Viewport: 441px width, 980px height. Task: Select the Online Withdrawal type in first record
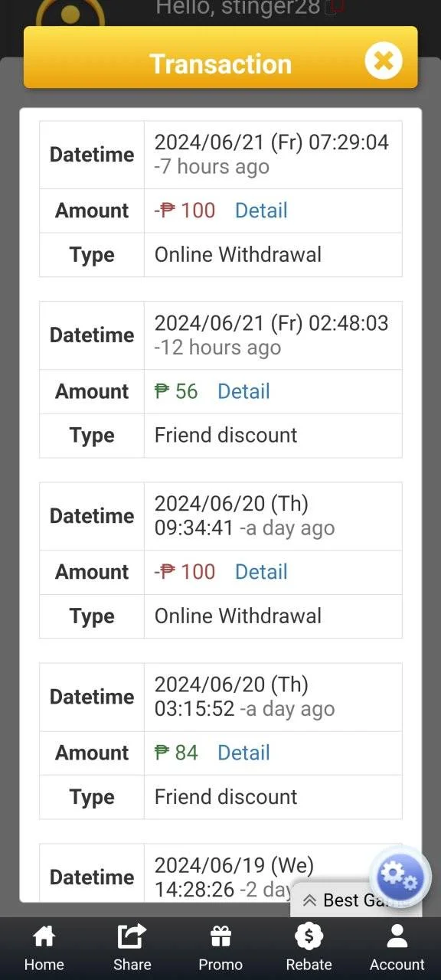coord(238,255)
